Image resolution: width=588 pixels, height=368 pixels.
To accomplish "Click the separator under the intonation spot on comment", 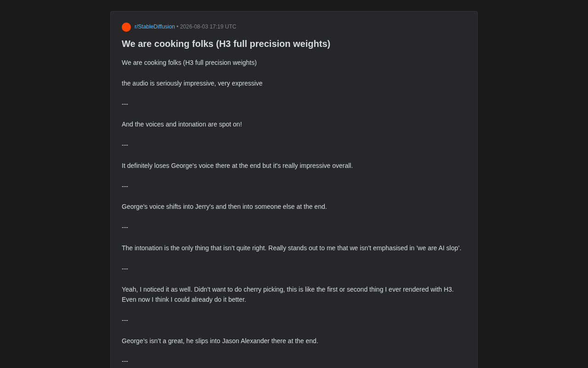I will pyautogui.click(x=125, y=145).
